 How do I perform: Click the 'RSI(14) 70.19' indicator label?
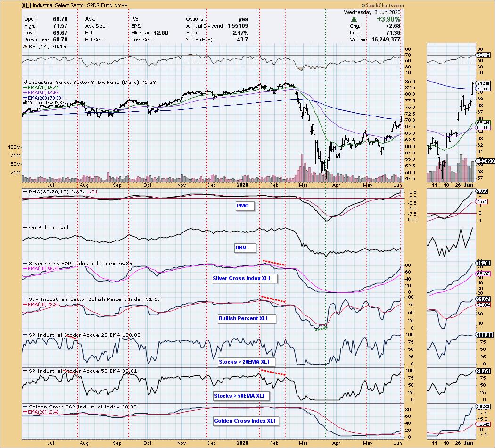coord(47,46)
